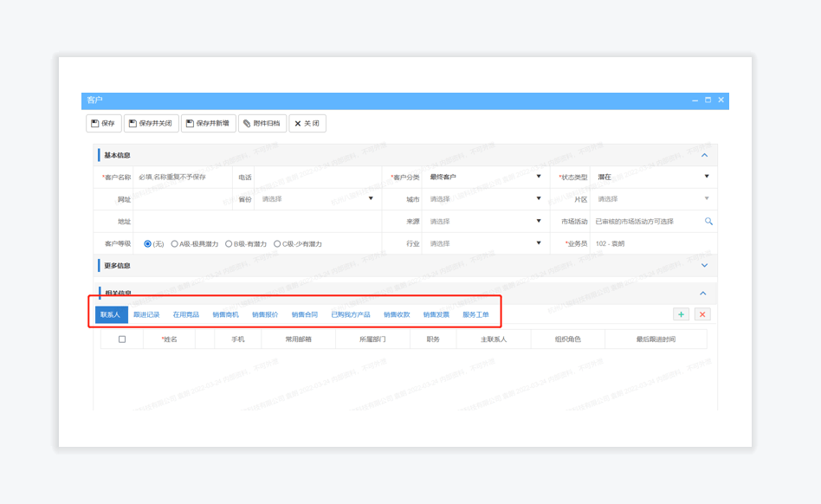Expand the 更多信息 section
The width and height of the screenshot is (821, 504).
point(704,266)
